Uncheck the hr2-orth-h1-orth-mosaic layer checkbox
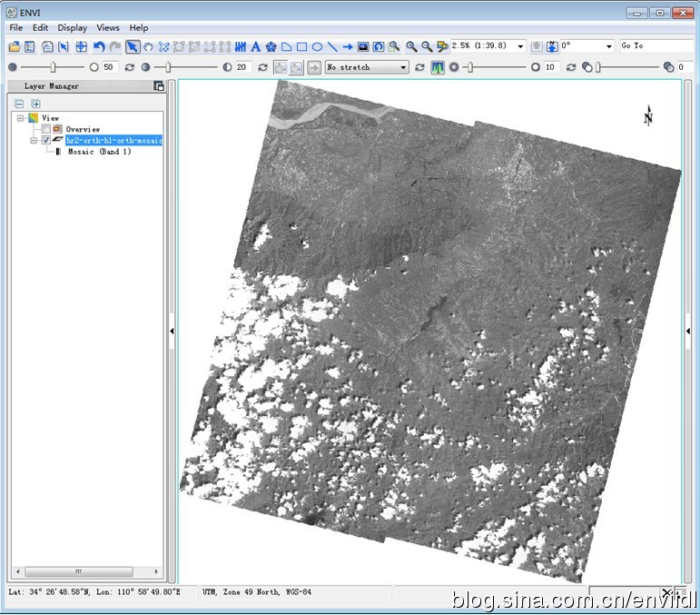Viewport: 700px width, 615px height. (46, 140)
